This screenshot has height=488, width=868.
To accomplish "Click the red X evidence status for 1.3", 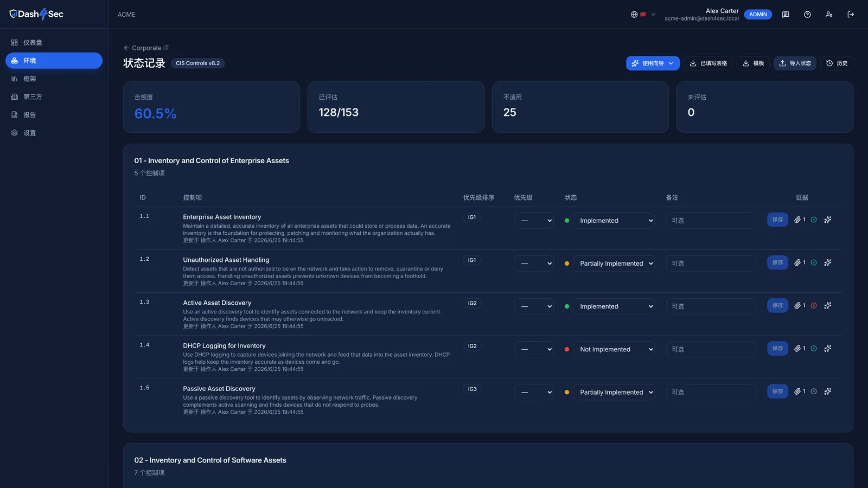I will coord(814,305).
